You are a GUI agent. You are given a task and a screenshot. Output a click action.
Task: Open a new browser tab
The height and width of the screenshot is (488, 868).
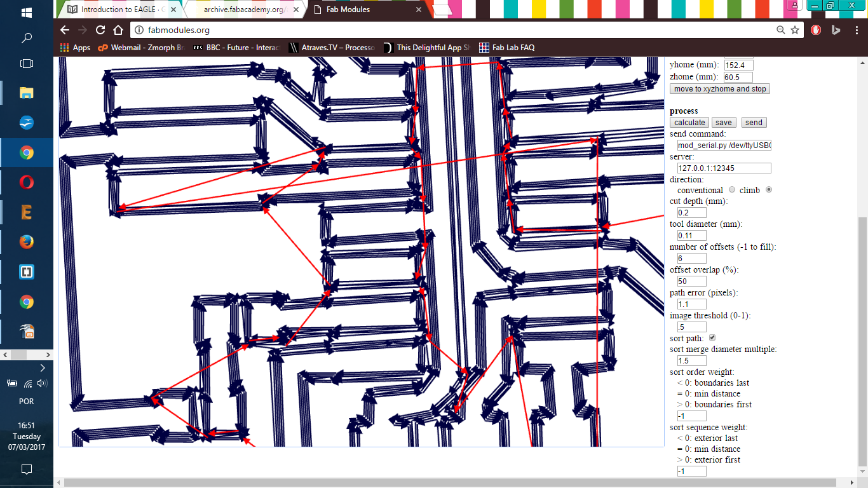pos(444,10)
